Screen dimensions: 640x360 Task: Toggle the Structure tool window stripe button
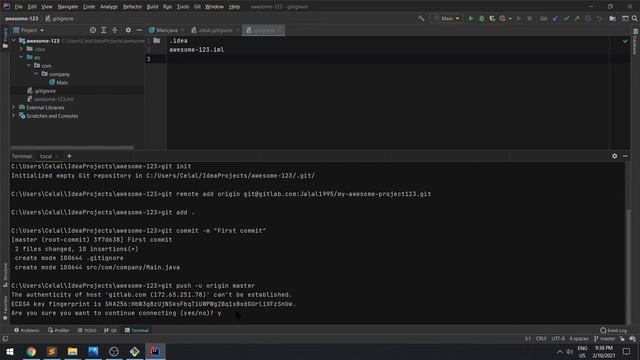(5, 275)
